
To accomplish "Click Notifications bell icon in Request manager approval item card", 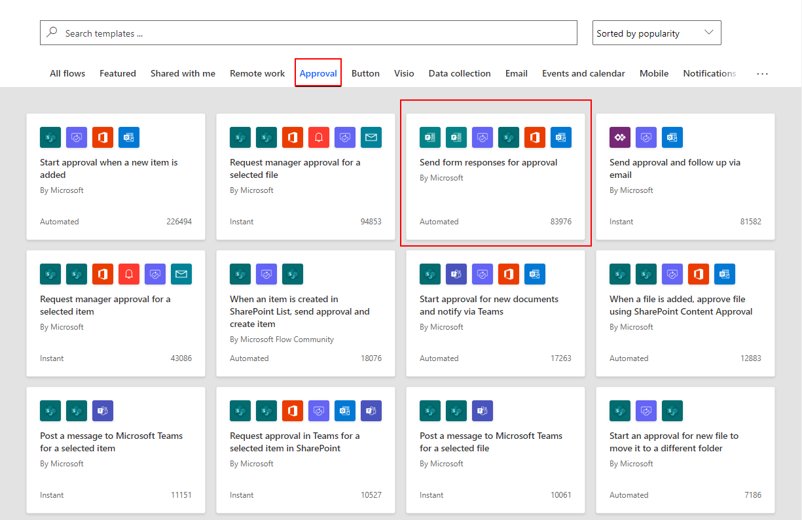I will 129,274.
